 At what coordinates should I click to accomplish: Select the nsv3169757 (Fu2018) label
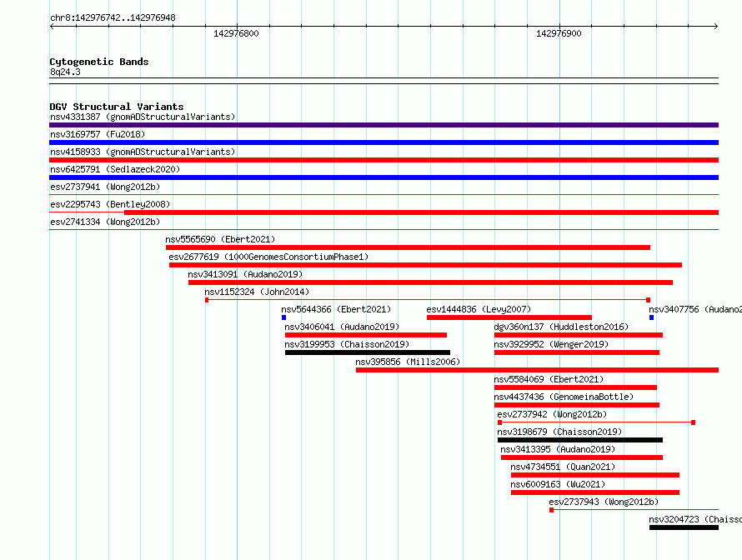98,134
